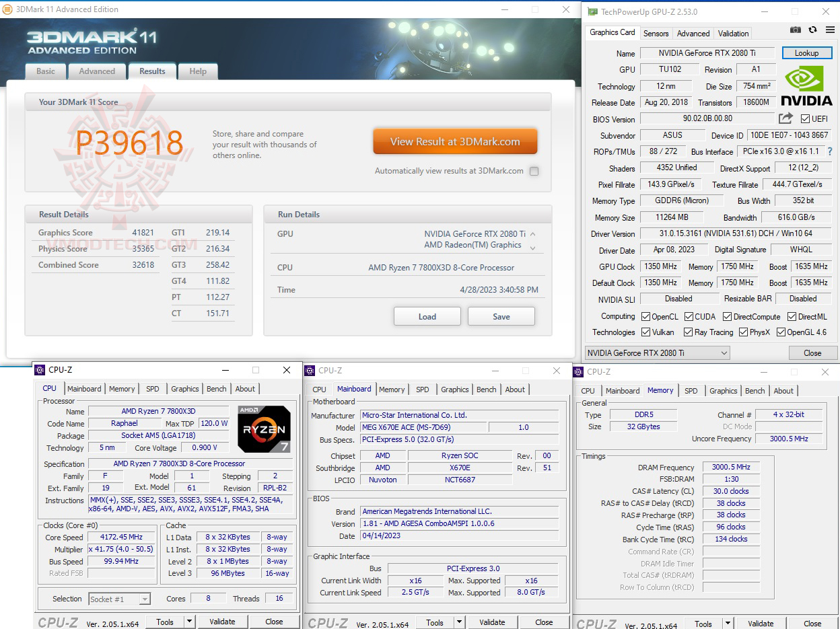The image size is (840, 629).
Task: Click the Save button in Run Details
Action: click(x=501, y=316)
